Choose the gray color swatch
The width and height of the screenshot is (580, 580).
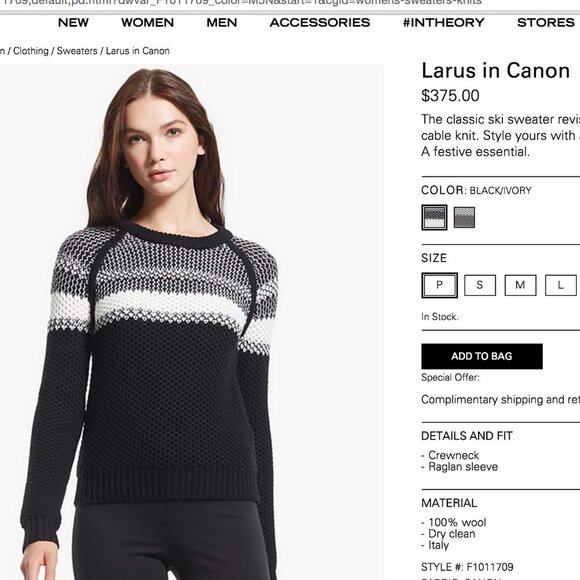464,218
